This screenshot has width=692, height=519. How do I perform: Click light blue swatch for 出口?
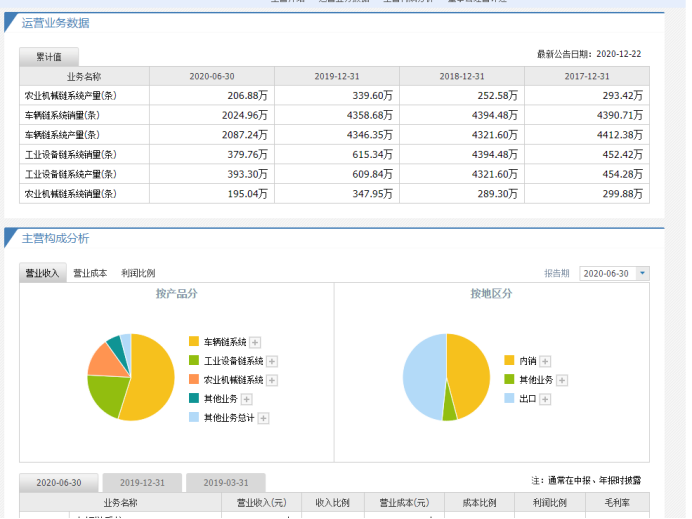pos(509,398)
